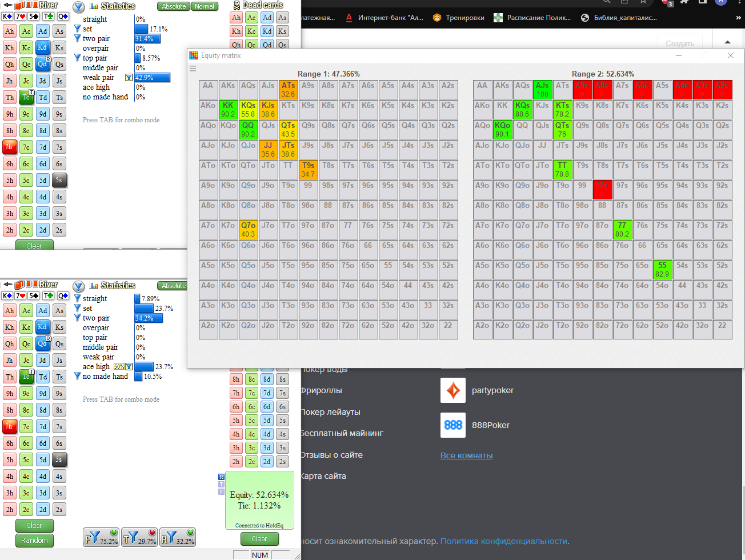Click the Flop filter button showing 75.2%
745x560 pixels.
click(x=101, y=537)
